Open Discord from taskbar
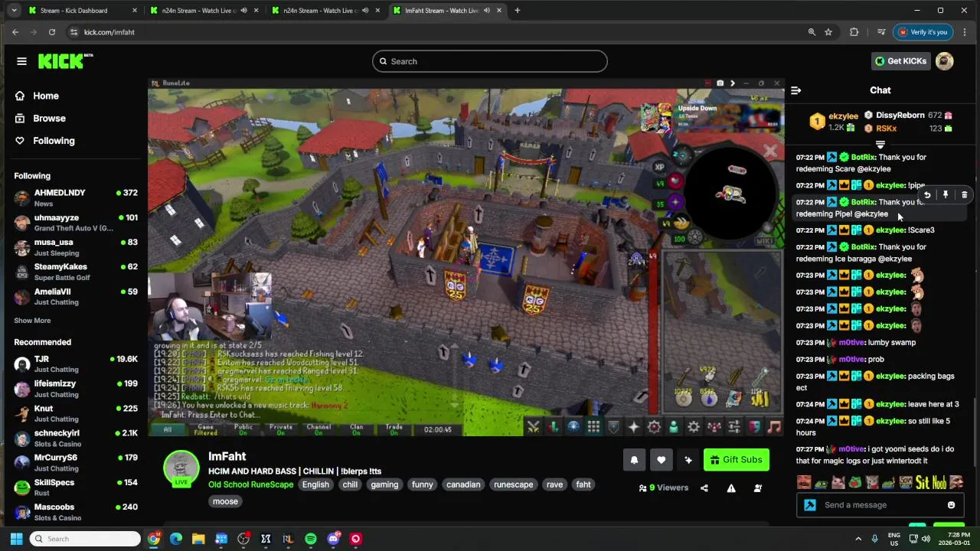The width and height of the screenshot is (980, 551). pyautogui.click(x=333, y=539)
